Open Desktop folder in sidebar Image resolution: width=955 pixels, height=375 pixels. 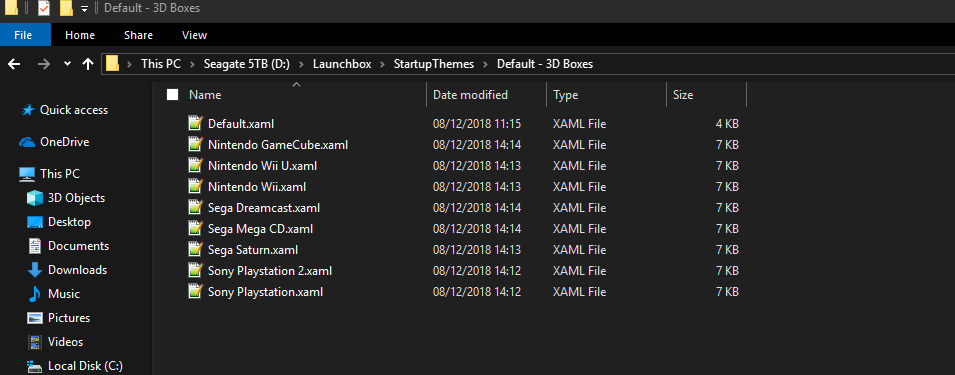tap(69, 222)
